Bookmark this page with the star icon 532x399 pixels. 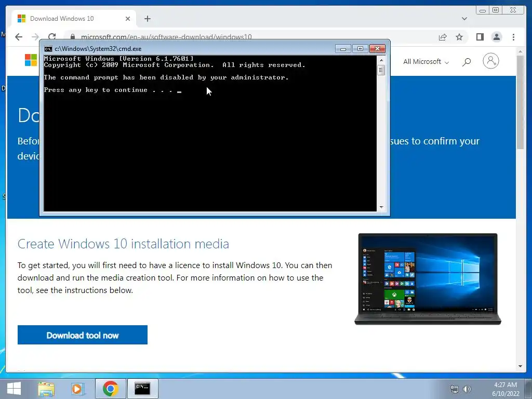click(x=459, y=37)
